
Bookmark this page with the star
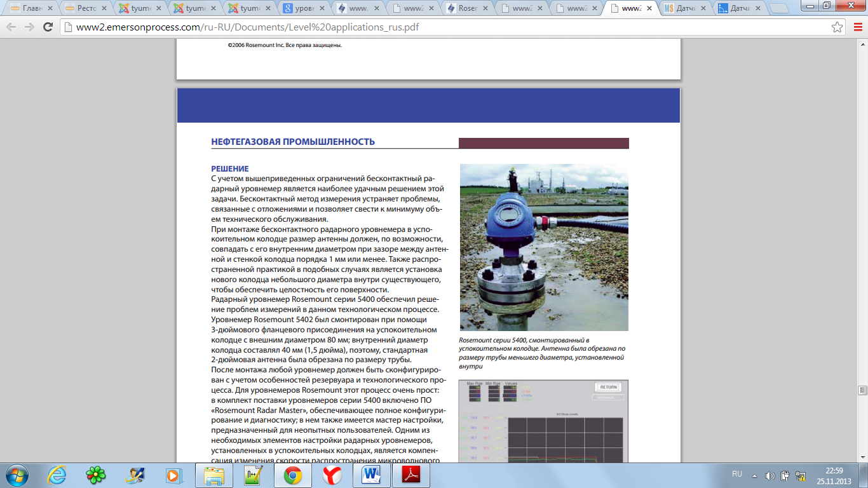[x=837, y=27]
